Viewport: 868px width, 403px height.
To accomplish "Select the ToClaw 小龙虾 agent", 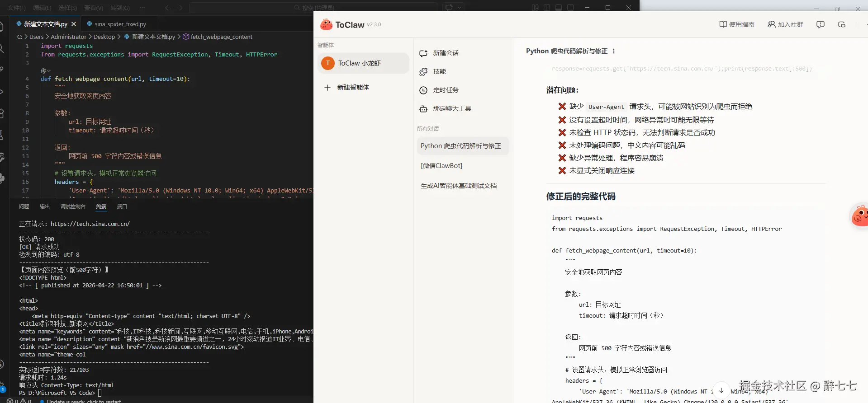I will pyautogui.click(x=363, y=63).
